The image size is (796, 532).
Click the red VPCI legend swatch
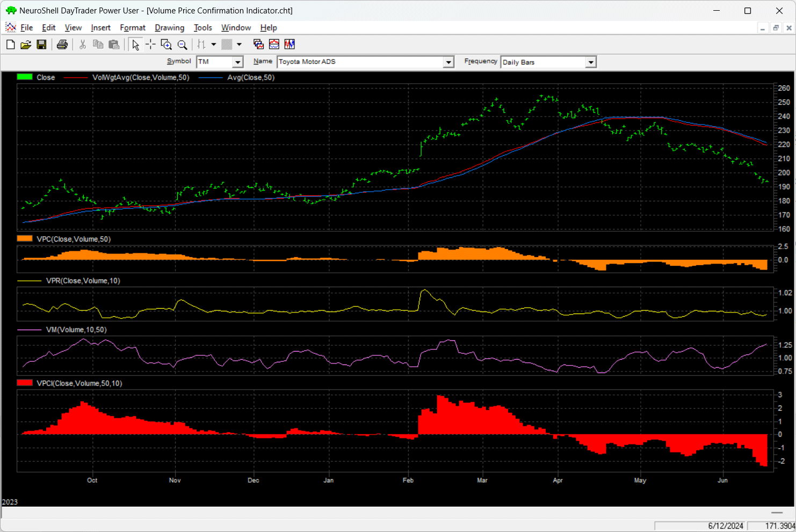(25, 383)
